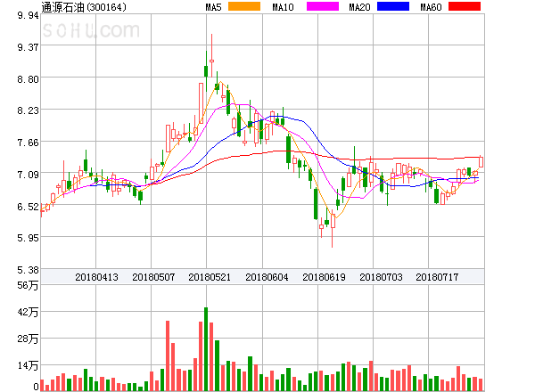Image resolution: width=535 pixels, height=392 pixels.
Task: Click the 9.37 price axis label
Action: [x=28, y=47]
